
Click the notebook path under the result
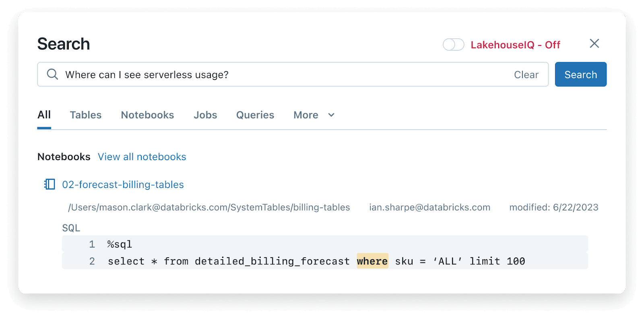(x=209, y=207)
